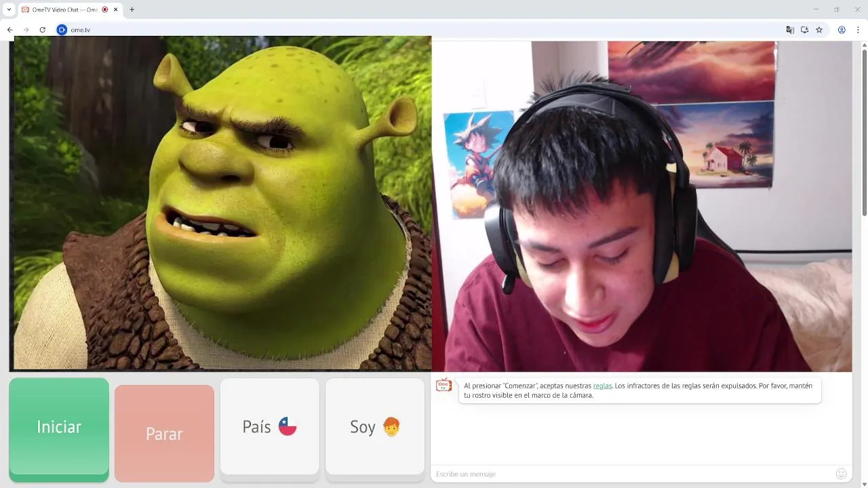Open the tab search dropdown arrow

pos(9,9)
